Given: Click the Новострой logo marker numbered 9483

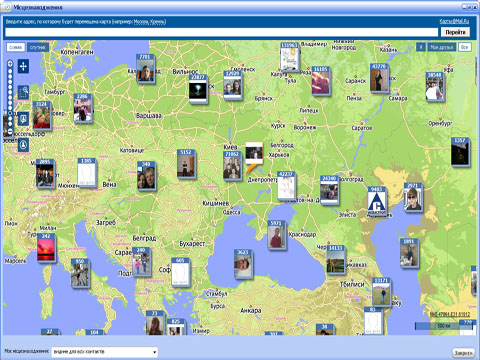Looking at the screenshot, I should pos(377,202).
